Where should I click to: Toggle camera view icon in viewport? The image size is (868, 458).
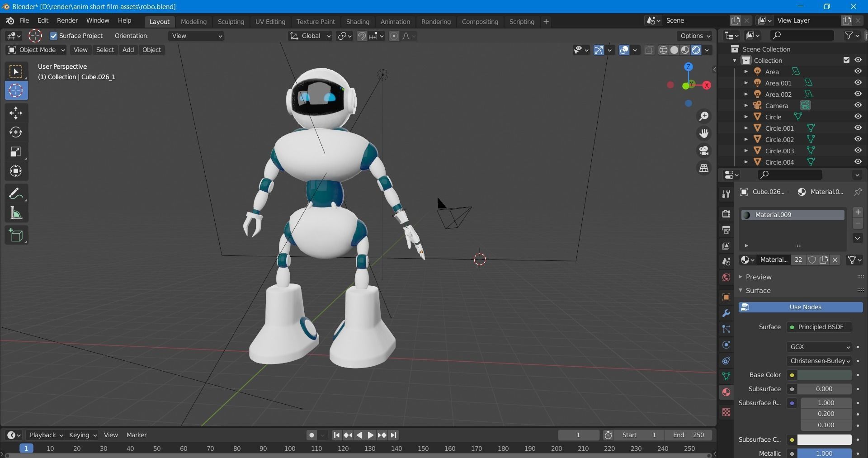[704, 151]
